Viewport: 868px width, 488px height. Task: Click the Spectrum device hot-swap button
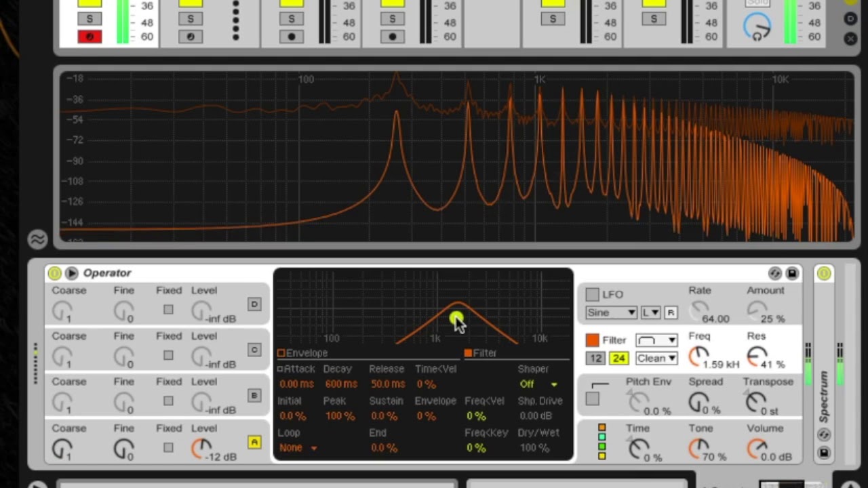point(824,435)
